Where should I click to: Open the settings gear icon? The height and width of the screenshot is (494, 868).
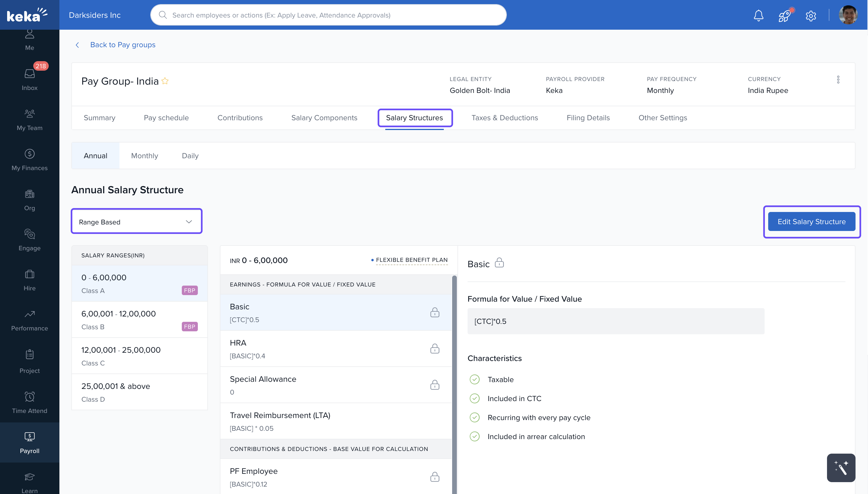[811, 16]
